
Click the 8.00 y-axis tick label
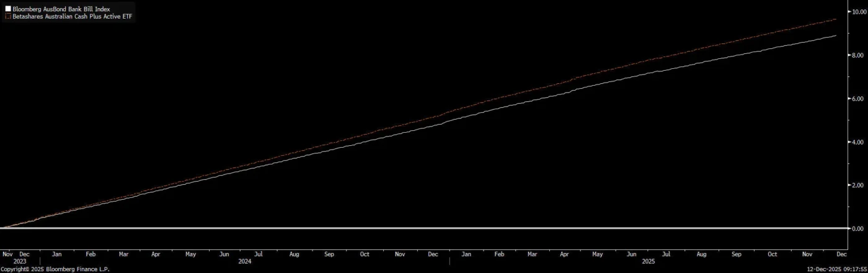pyautogui.click(x=856, y=55)
